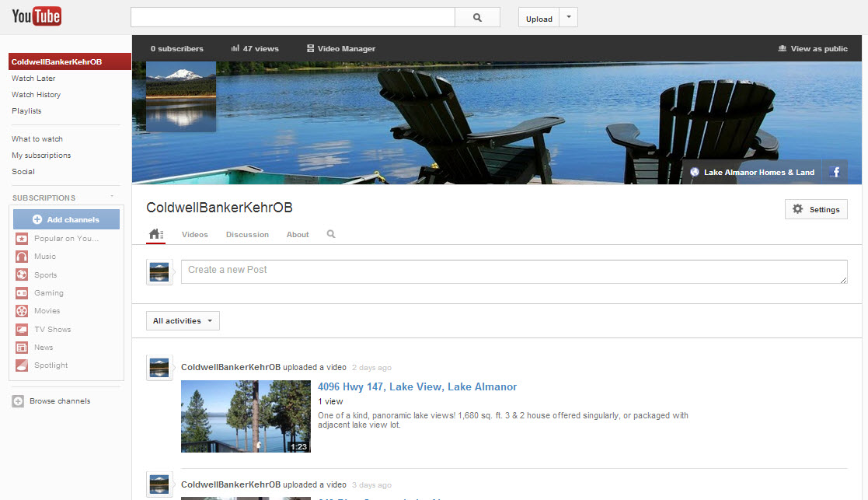Open ColdwellBankerKehrOB name in 2 days ago post
This screenshot has width=868, height=500.
pyautogui.click(x=231, y=367)
